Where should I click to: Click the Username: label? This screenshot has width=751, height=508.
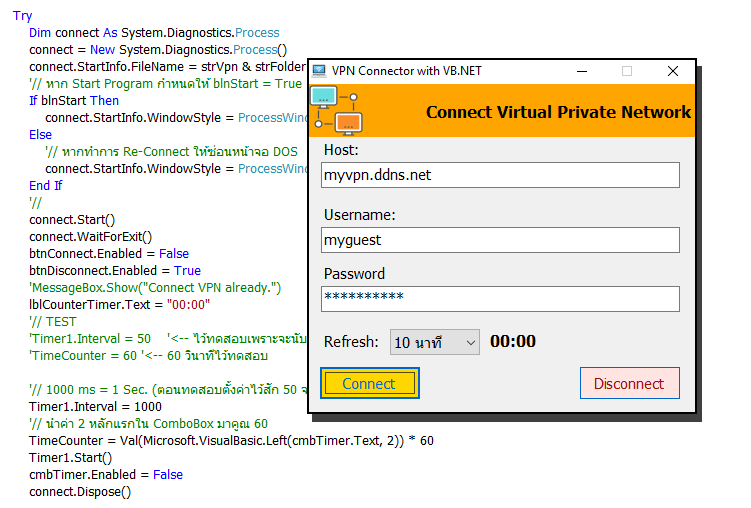(360, 215)
